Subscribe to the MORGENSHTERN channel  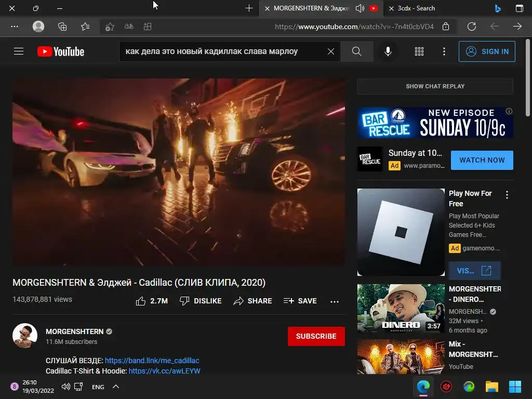coord(316,336)
